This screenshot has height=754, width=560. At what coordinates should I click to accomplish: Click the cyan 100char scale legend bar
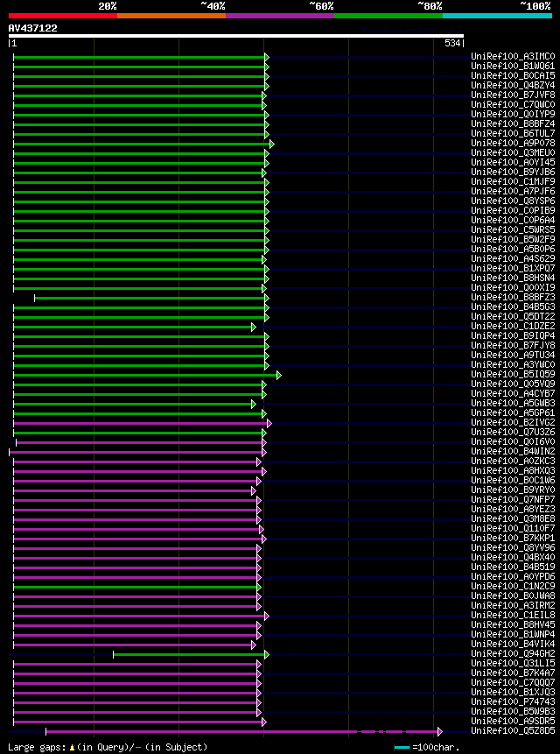pyautogui.click(x=402, y=747)
